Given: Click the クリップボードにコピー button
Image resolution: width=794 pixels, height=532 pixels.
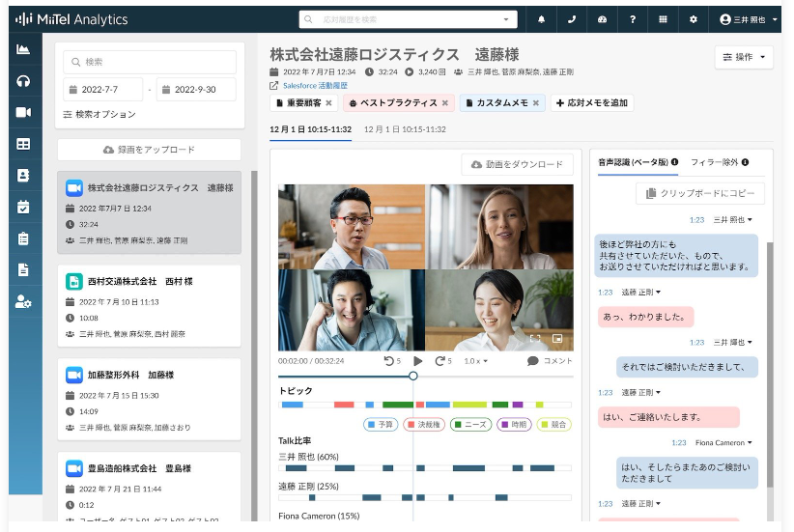Looking at the screenshot, I should 699,193.
